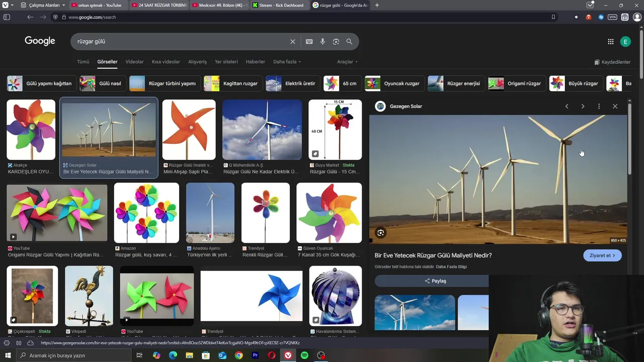Image resolution: width=644 pixels, height=362 pixels.
Task: Open Task View on the taskbar
Action: (x=140, y=355)
